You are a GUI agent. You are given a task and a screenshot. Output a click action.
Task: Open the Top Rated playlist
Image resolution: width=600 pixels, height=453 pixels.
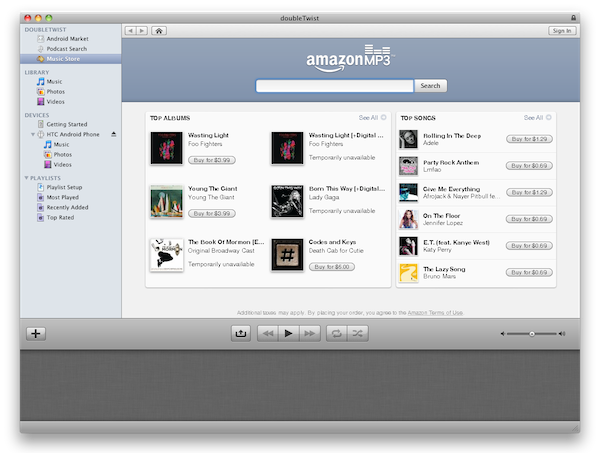click(x=56, y=217)
